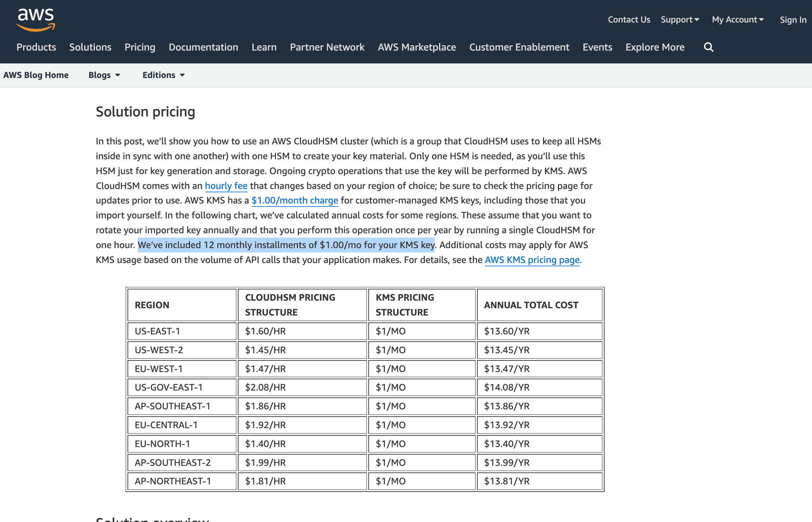Viewport: 812px width, 522px height.
Task: Open the AWS KMS pricing page link
Action: tap(532, 260)
